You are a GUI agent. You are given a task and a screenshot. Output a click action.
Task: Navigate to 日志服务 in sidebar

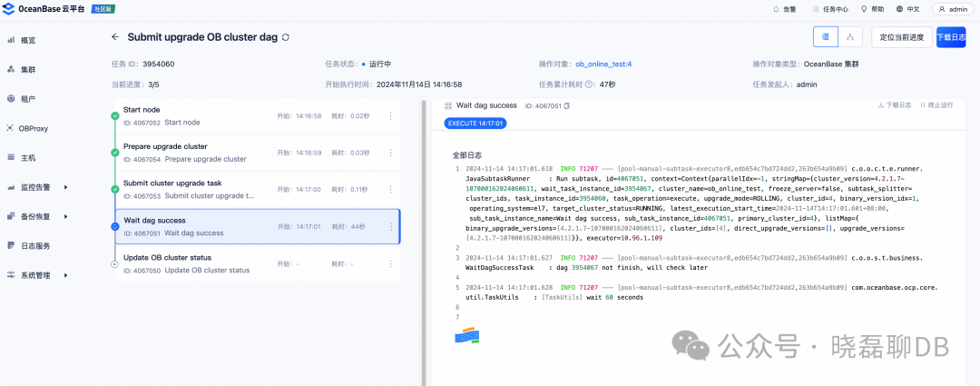tap(35, 246)
